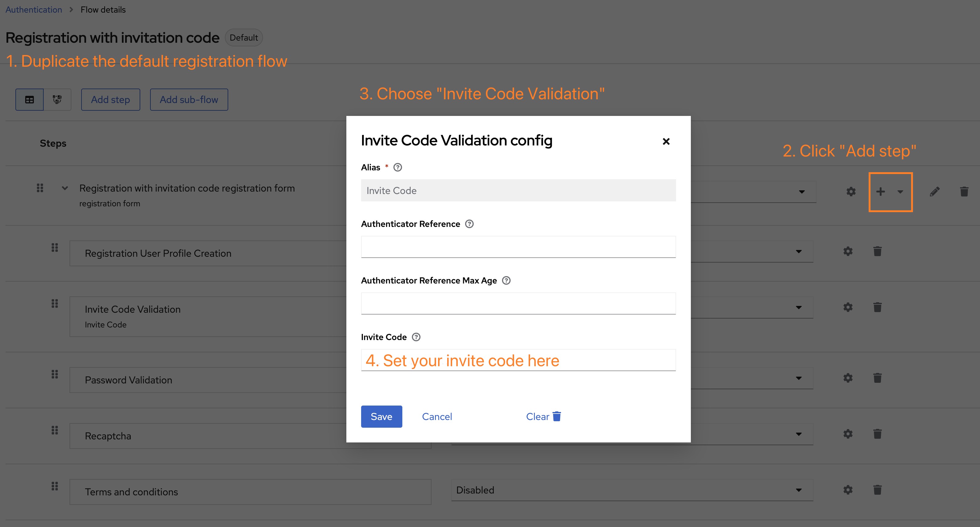
Task: Click pencil edit icon for registration form
Action: 935,192
